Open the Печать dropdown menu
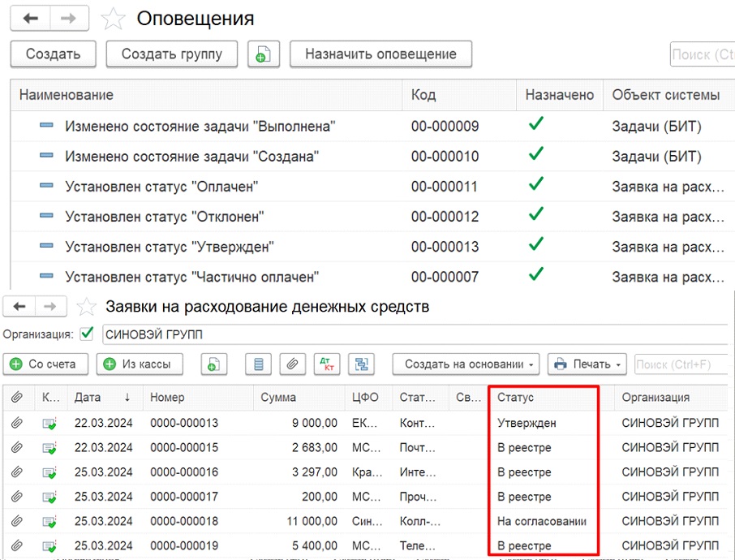Screen dimensions: 735x560 [587, 364]
